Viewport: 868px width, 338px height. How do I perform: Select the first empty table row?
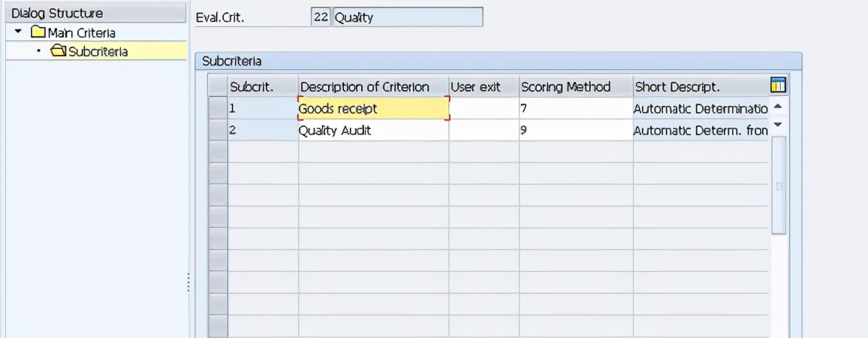(x=218, y=152)
